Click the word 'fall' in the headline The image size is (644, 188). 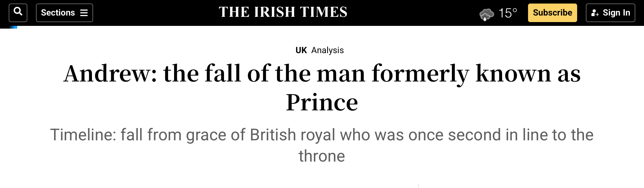pos(223,74)
